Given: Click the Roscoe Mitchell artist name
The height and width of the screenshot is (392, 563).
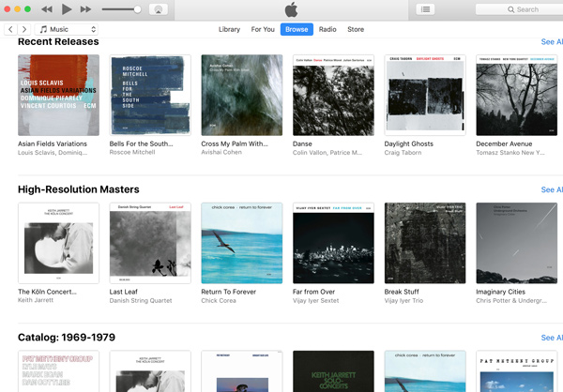Looking at the screenshot, I should (132, 152).
